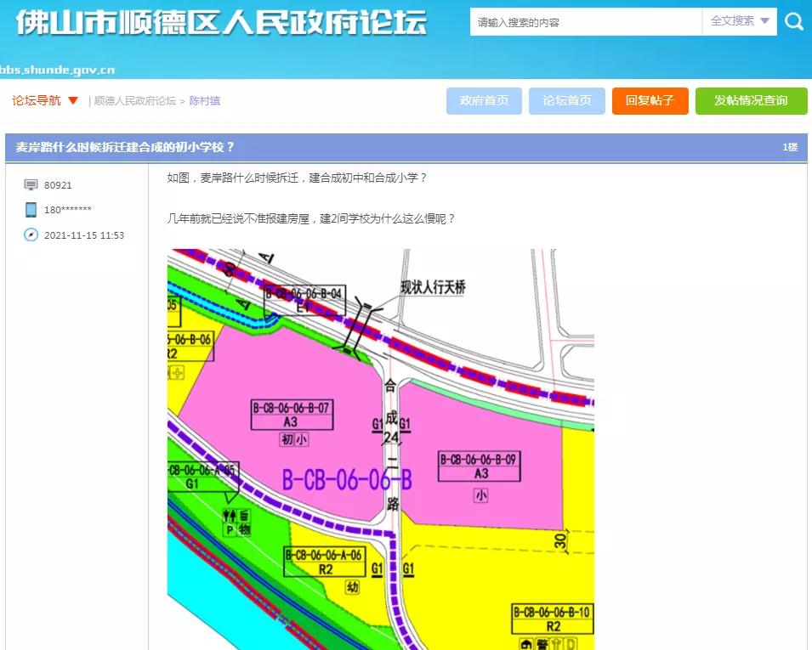Click the 论坛首页 button
Screen dimensions: 812x650
click(x=566, y=100)
